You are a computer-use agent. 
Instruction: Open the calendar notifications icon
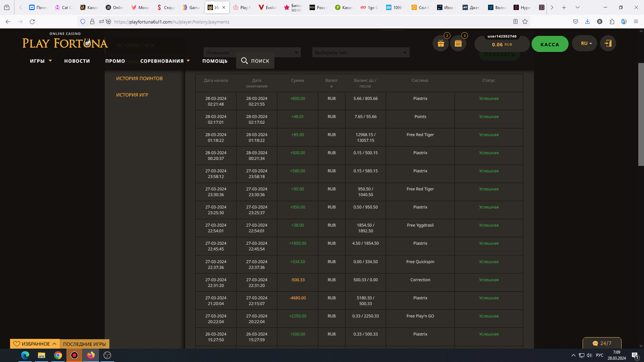458,44
